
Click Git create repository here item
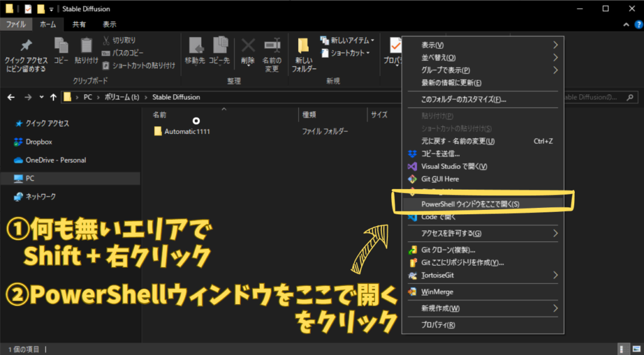coord(482,262)
